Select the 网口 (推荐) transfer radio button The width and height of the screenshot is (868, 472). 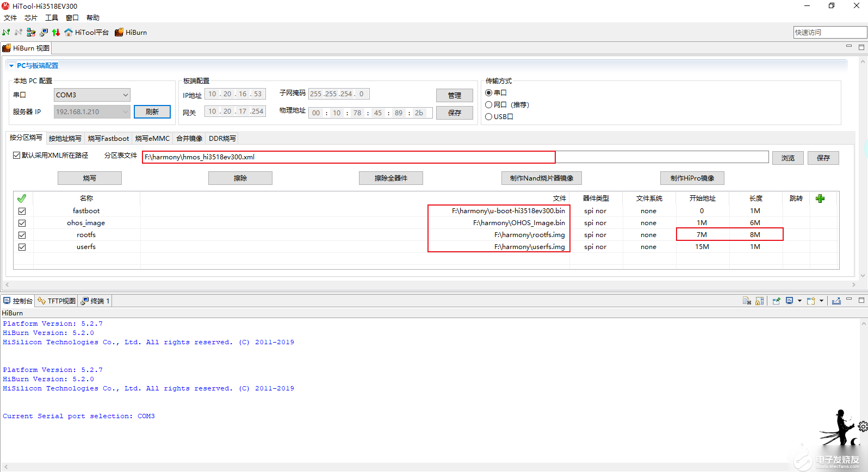click(x=489, y=105)
